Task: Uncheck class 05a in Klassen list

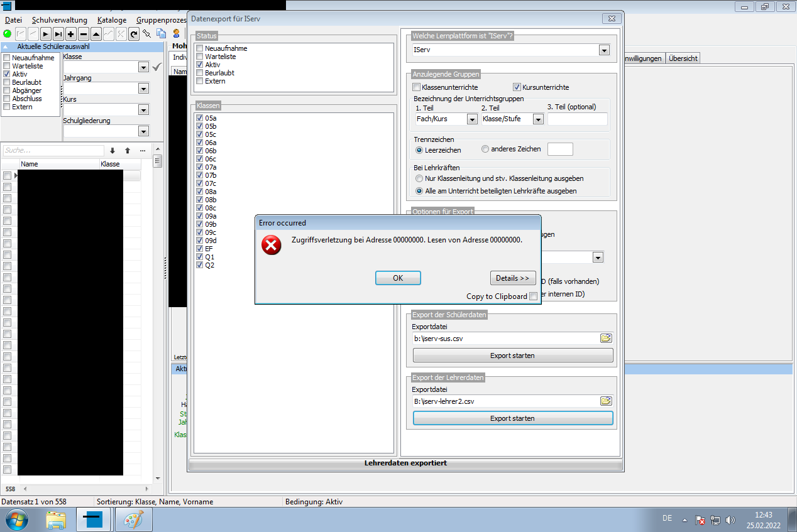Action: click(x=200, y=118)
